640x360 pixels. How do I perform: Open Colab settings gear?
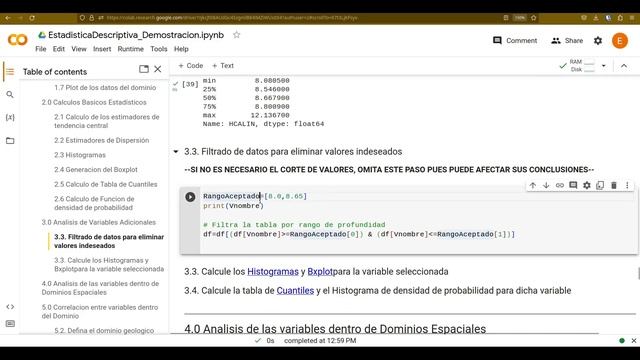(x=598, y=40)
